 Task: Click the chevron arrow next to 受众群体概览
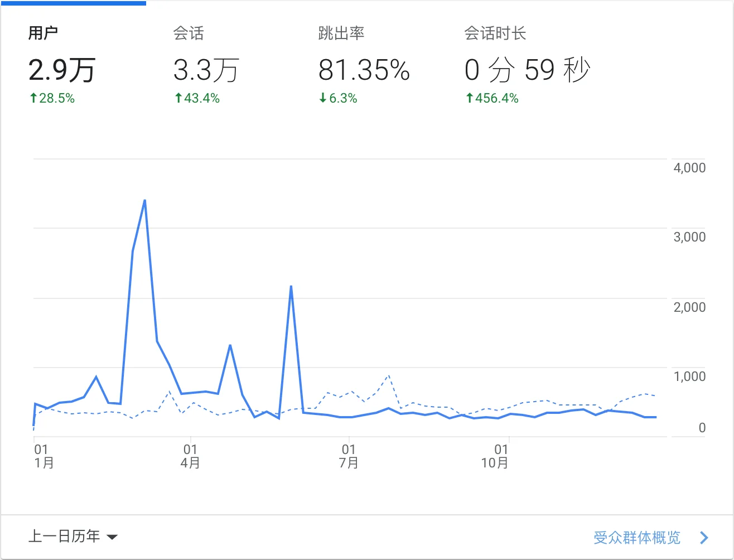[x=704, y=538]
